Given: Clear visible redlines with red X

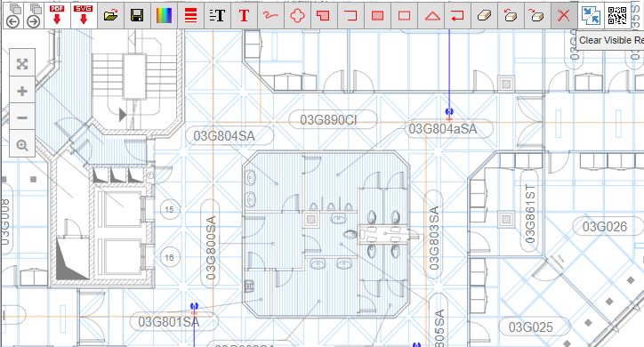Looking at the screenshot, I should tap(564, 15).
